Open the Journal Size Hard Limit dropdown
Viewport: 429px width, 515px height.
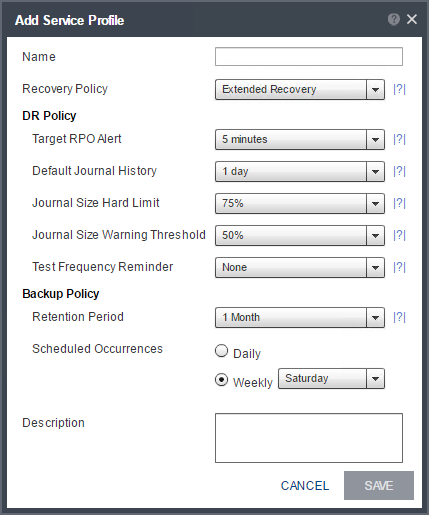click(300, 203)
